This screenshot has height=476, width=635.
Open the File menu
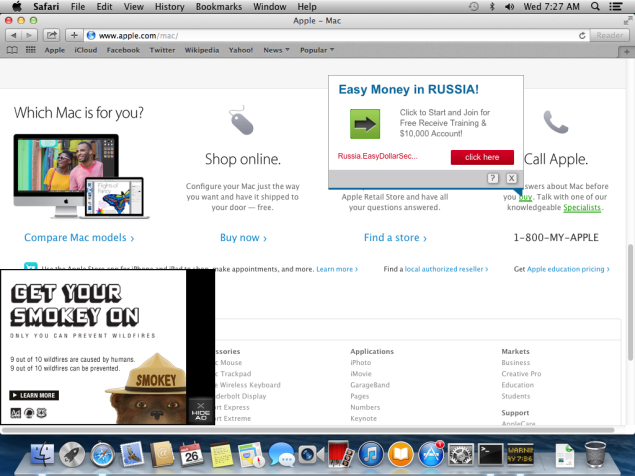78,6
